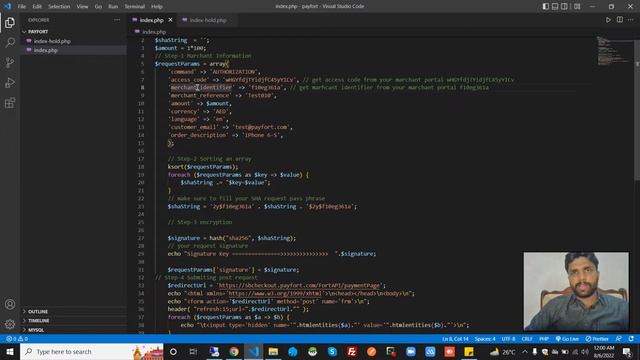The height and width of the screenshot is (360, 640).
Task: Collapse the PAYFORT folder section
Action: pyautogui.click(x=73, y=31)
